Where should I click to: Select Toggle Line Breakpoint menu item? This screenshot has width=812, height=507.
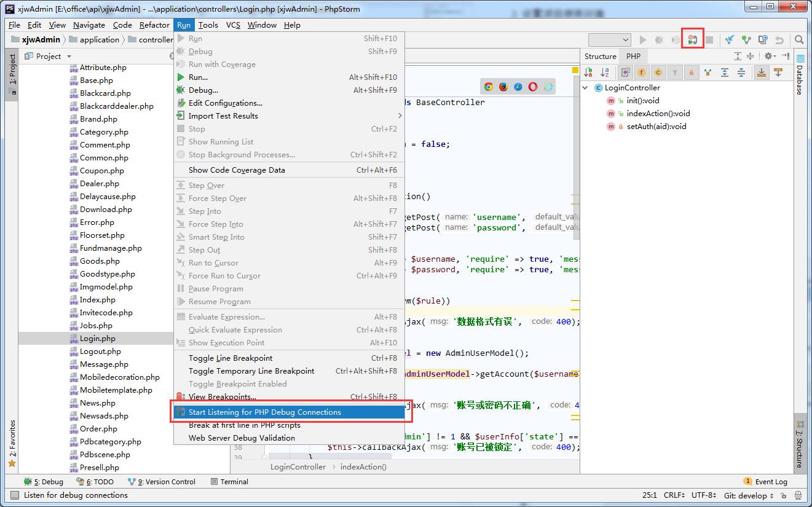pos(289,358)
